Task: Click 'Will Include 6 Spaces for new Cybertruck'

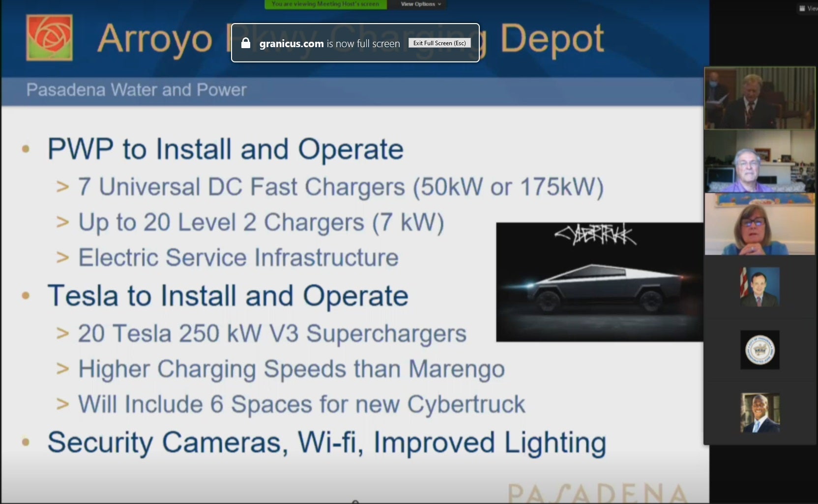Action: (302, 404)
